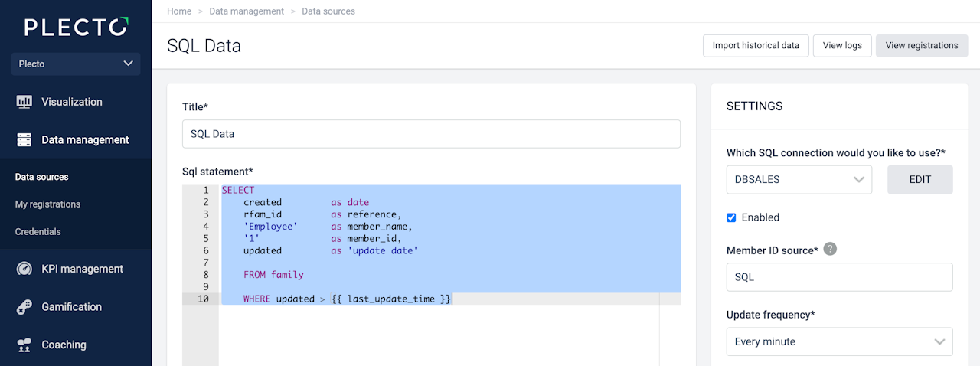The height and width of the screenshot is (366, 980).
Task: Click the Member ID source help icon
Action: tap(830, 249)
